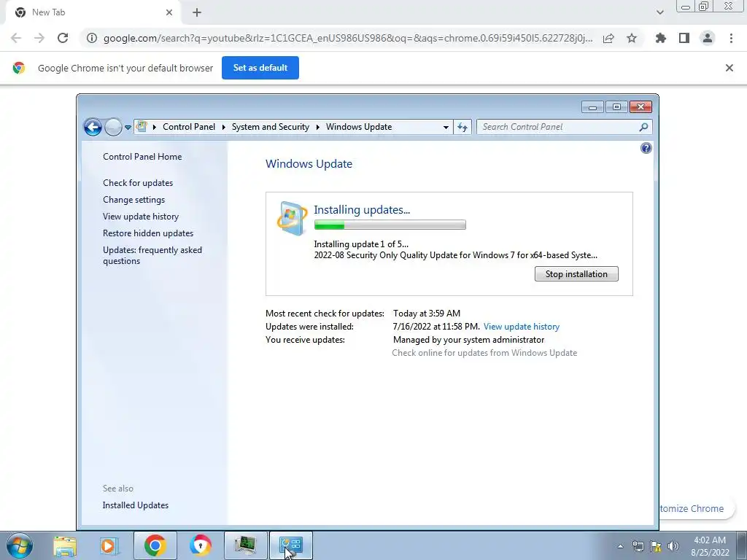Click Chrome forward arrow

[x=39, y=38]
